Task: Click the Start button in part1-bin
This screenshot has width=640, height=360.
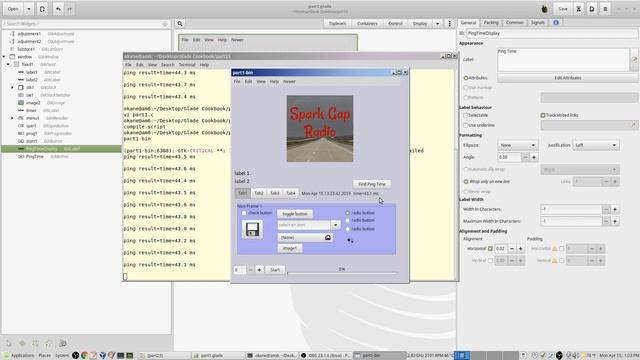Action: click(275, 270)
